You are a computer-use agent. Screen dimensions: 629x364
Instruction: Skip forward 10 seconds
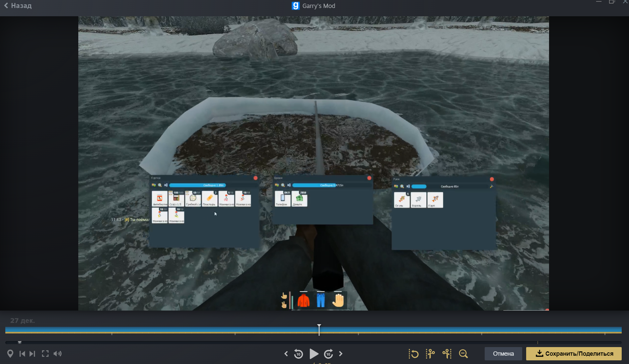coord(328,354)
